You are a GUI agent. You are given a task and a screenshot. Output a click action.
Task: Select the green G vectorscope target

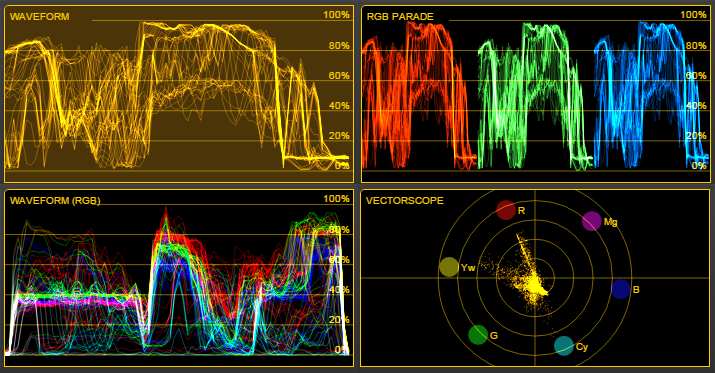click(x=478, y=335)
